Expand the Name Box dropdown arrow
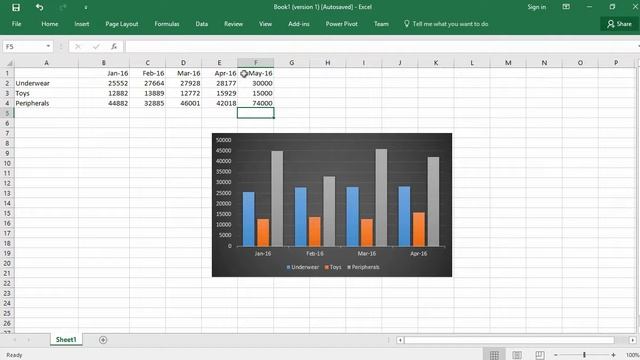Image resolution: width=640 pixels, height=360 pixels. pos(48,47)
